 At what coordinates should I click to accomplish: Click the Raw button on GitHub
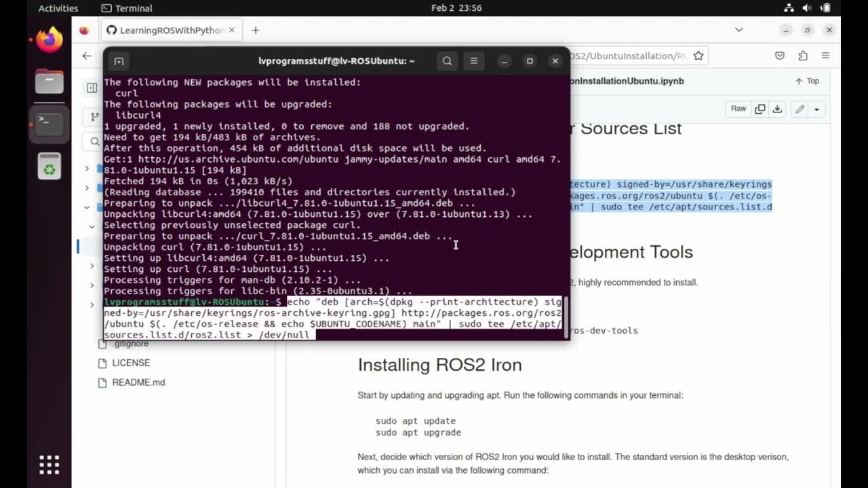point(738,109)
